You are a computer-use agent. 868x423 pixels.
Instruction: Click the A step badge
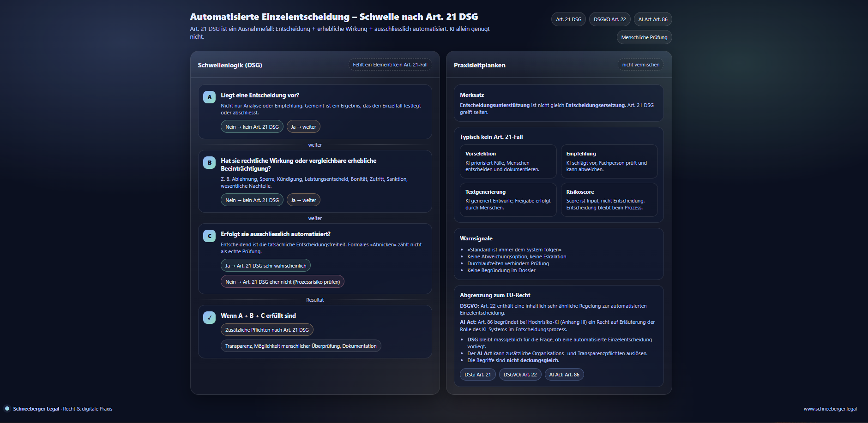209,97
